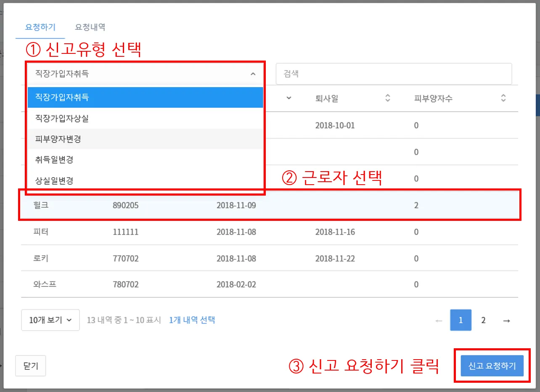Click the 1개 내역 선택 link

click(192, 320)
